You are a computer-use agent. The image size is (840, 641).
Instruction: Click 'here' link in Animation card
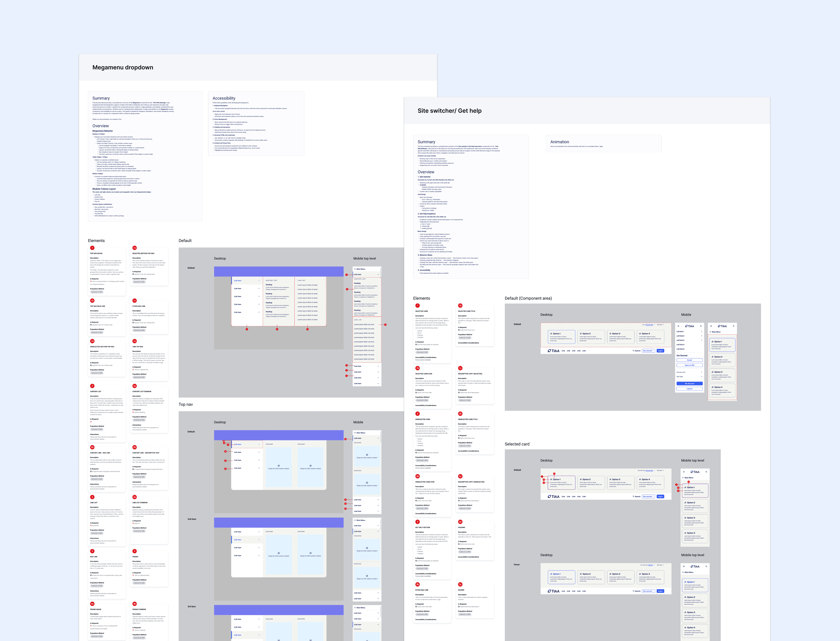601,147
